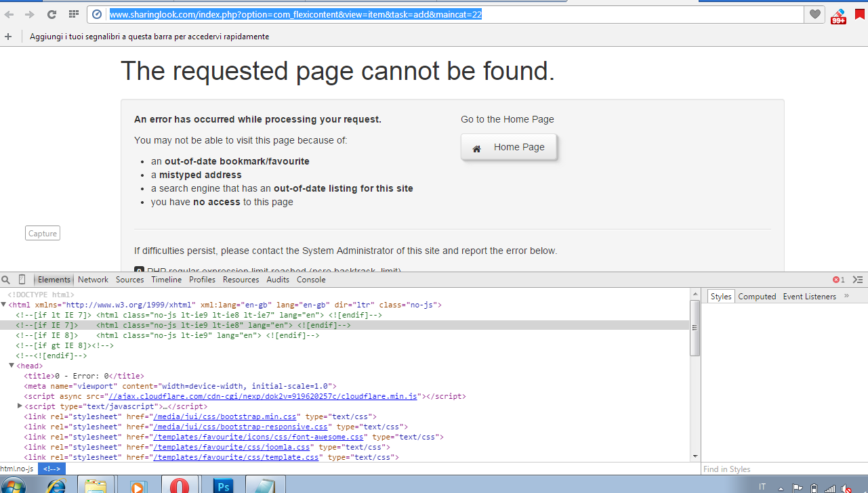Click the muted volume tray icon
The height and width of the screenshot is (493, 868).
coord(846,488)
